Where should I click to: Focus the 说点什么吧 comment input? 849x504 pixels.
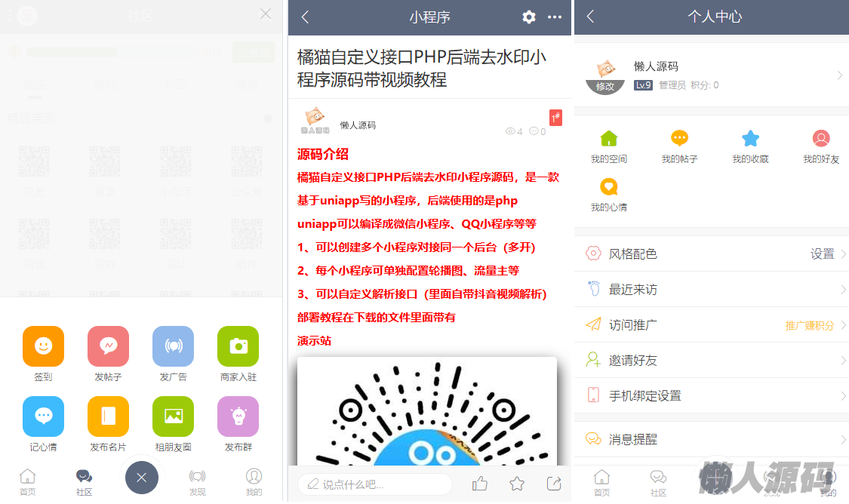(374, 484)
